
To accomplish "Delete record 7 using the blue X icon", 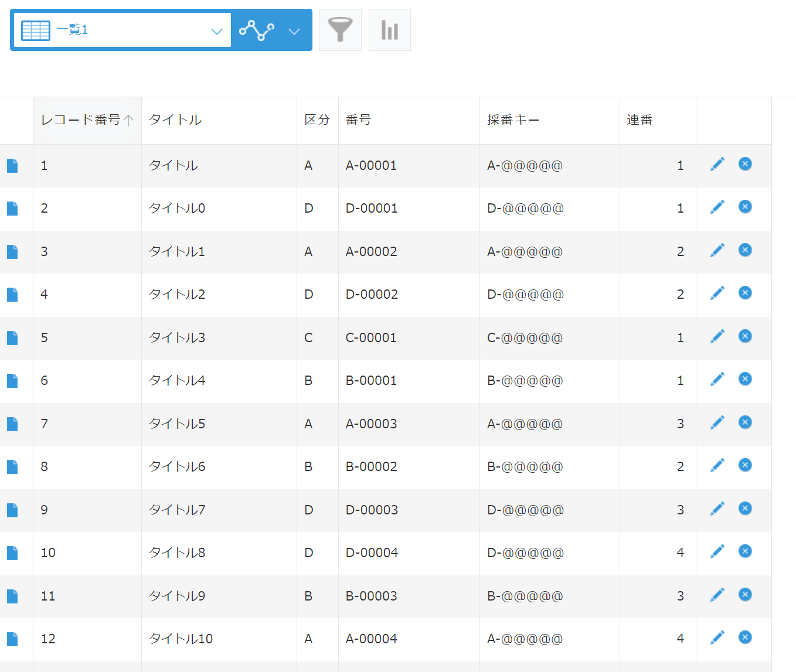I will click(x=745, y=422).
